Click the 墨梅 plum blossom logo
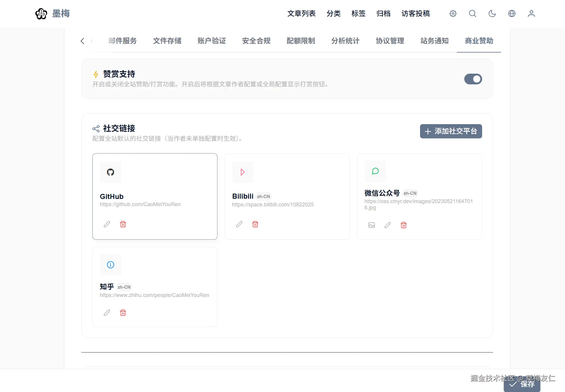The image size is (565, 392). pos(41,14)
